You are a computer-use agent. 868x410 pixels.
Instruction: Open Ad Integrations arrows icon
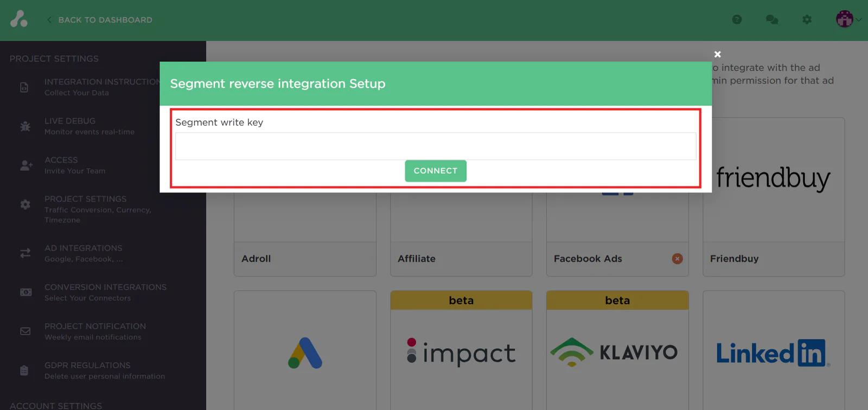[25, 253]
